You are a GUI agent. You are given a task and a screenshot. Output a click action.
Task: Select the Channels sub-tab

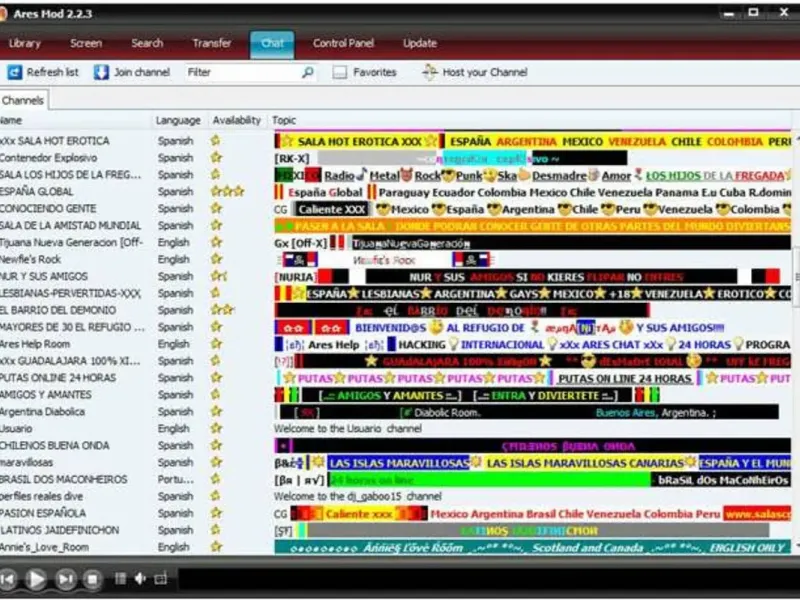point(22,101)
